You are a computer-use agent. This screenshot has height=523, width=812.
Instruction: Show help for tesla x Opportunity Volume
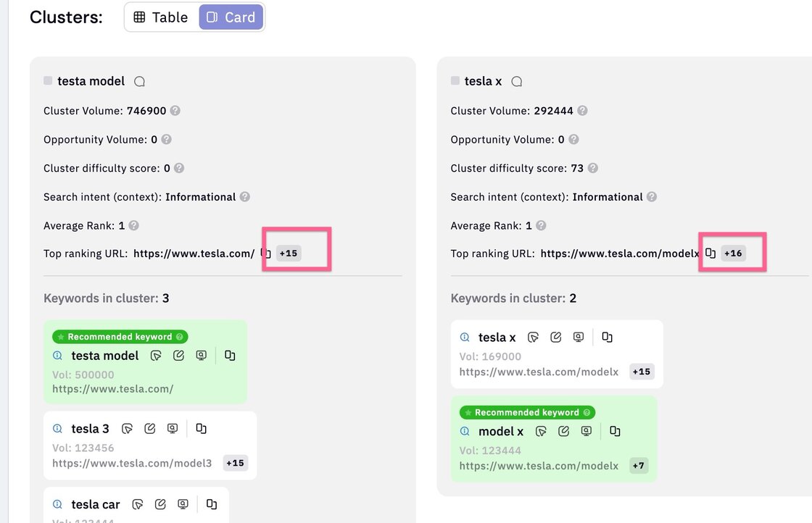[x=573, y=140]
